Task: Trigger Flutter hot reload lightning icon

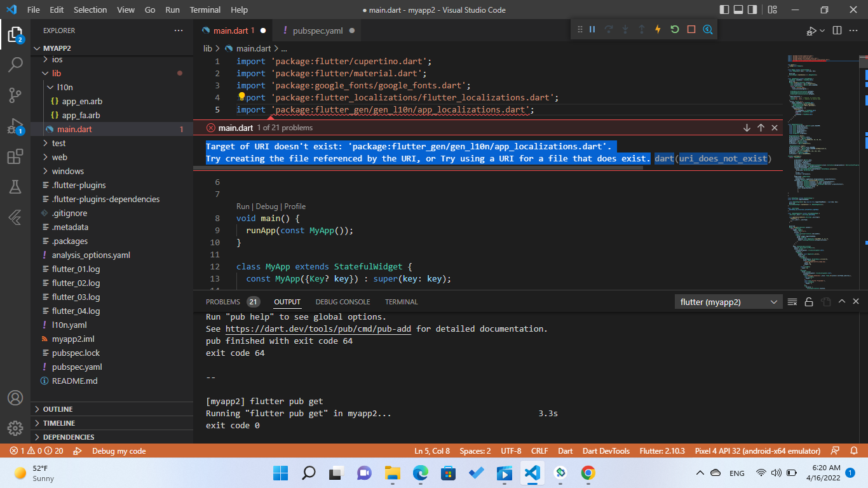Action: [658, 29]
